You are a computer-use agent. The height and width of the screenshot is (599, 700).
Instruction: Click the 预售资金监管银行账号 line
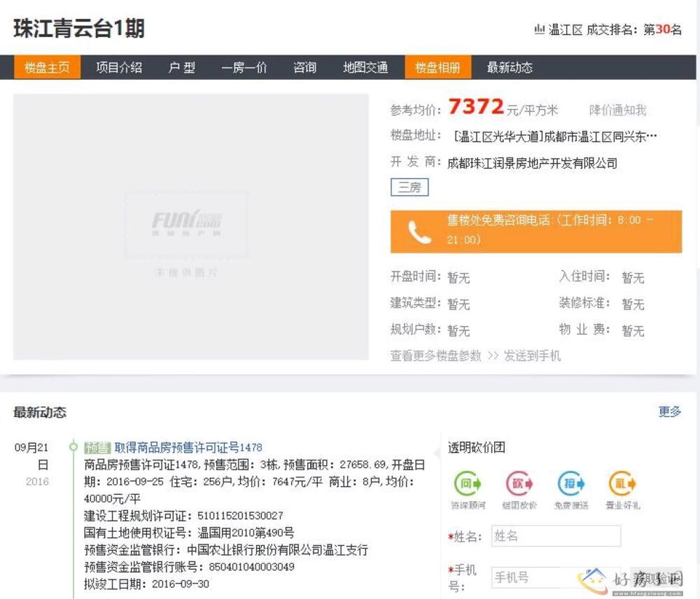click(x=189, y=567)
